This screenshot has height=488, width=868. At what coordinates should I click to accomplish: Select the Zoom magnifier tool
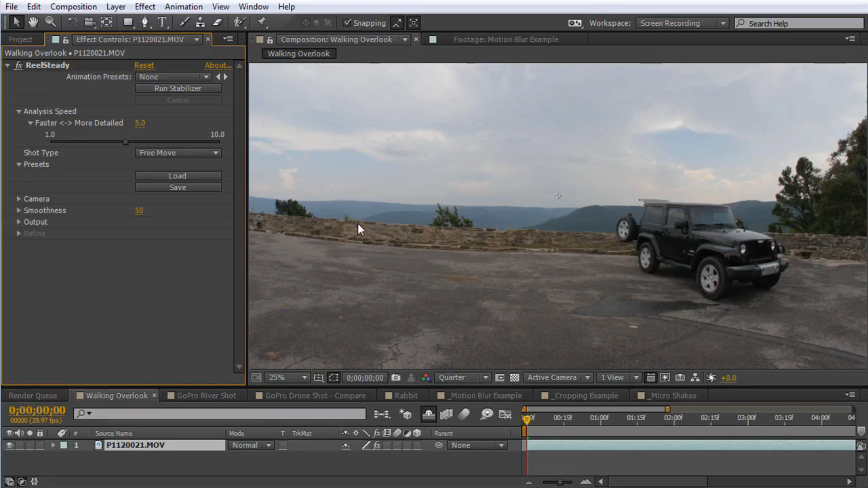[x=50, y=22]
